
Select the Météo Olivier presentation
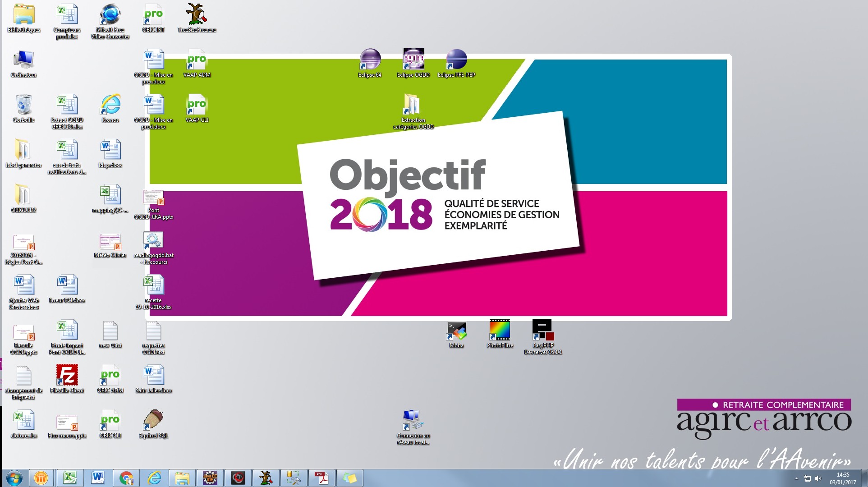coord(110,246)
